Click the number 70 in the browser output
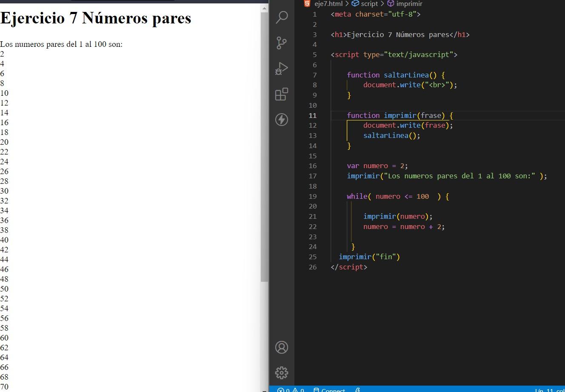Screen dimensions: 565x392 pos(4,386)
